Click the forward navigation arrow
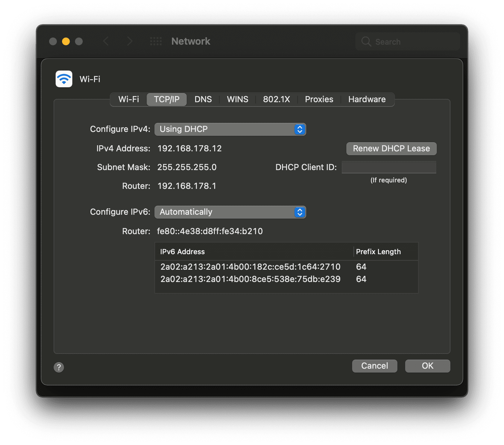 (x=129, y=41)
